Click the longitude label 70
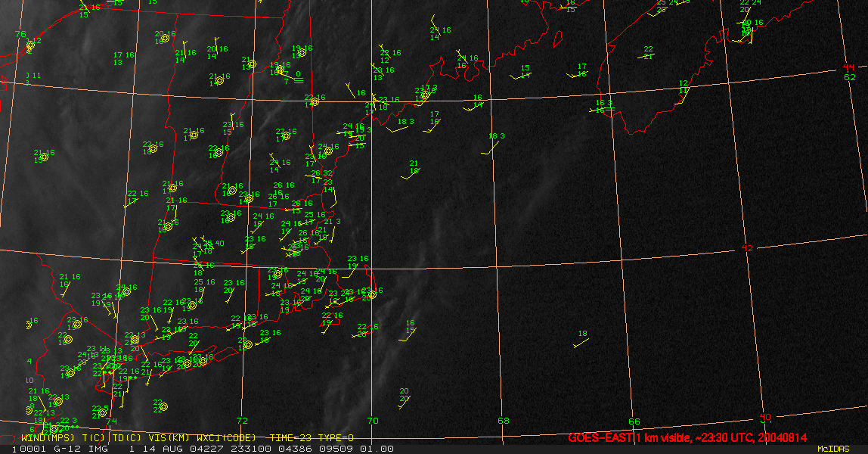Screen dimensions: 868x454 coord(373,421)
